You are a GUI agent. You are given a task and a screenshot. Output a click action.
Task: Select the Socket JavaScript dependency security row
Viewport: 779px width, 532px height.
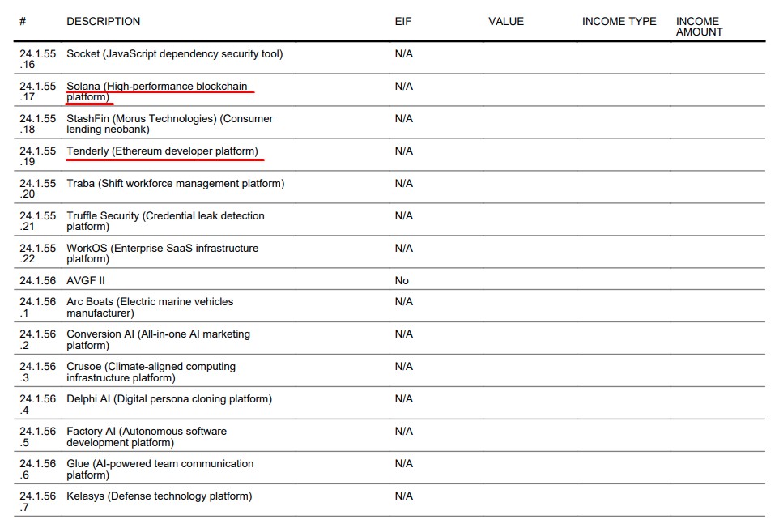(x=174, y=54)
